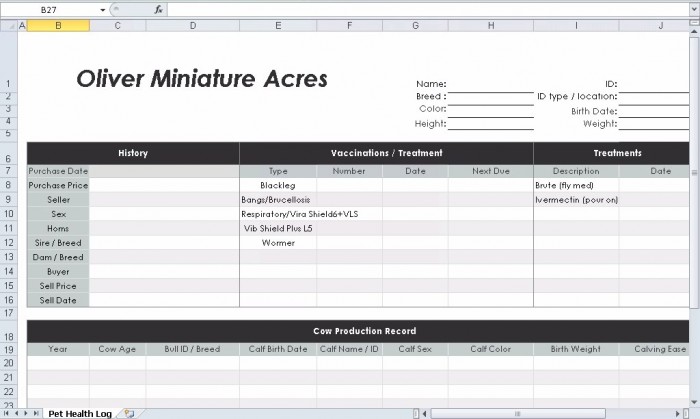Select the Blackleg vaccination cell
This screenshot has height=419, width=700.
278,185
